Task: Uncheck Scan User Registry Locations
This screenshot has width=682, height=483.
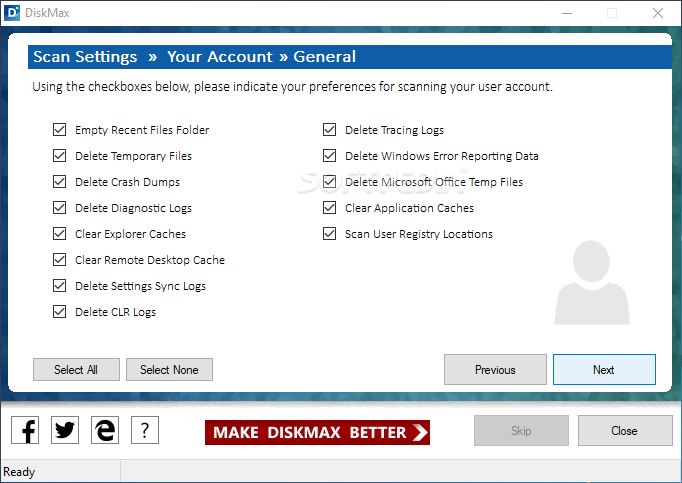Action: pos(330,234)
